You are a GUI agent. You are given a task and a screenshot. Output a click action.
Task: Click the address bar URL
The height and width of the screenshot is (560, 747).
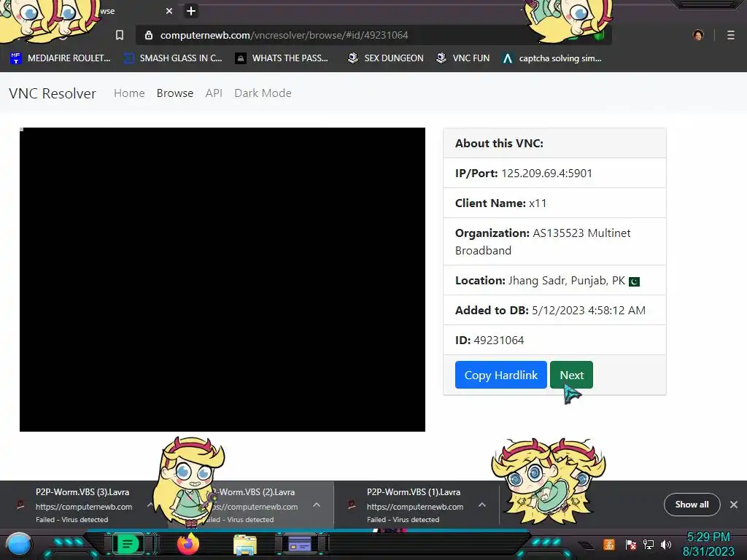tap(284, 35)
